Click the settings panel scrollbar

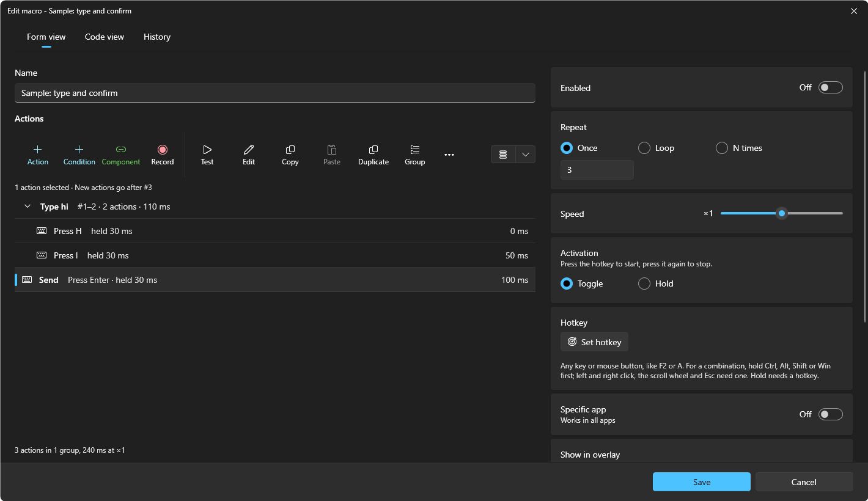864,196
